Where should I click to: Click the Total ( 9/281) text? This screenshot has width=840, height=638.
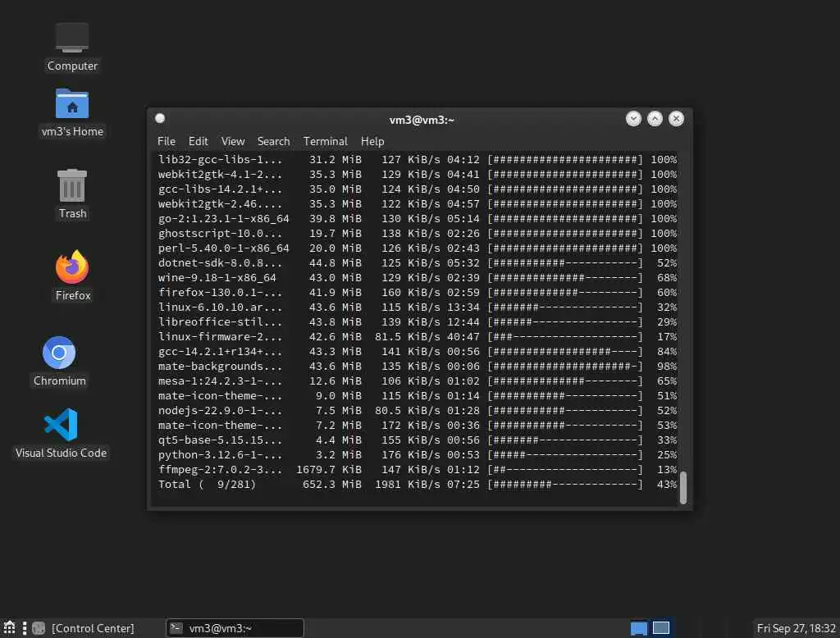(207, 485)
